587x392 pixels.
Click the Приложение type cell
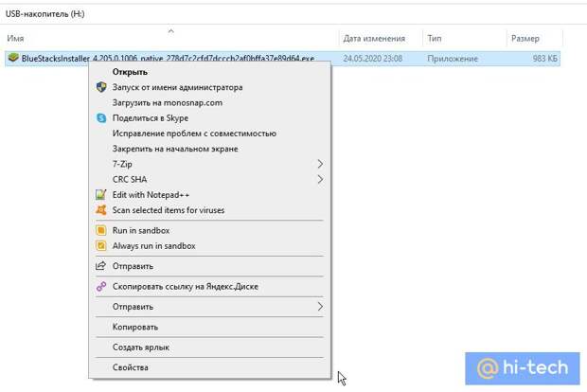(x=453, y=59)
